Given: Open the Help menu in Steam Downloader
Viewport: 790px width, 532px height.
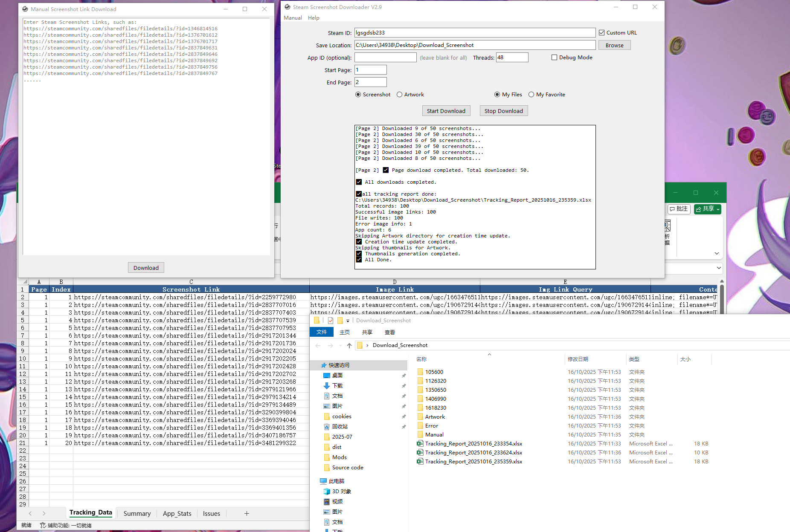Looking at the screenshot, I should [x=314, y=17].
